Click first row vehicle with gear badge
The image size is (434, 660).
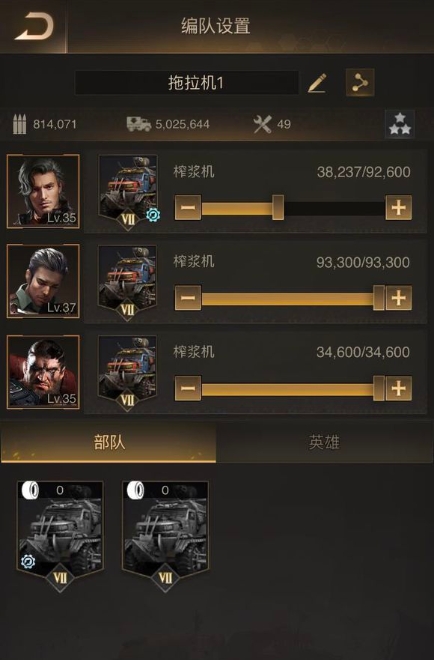click(x=128, y=192)
